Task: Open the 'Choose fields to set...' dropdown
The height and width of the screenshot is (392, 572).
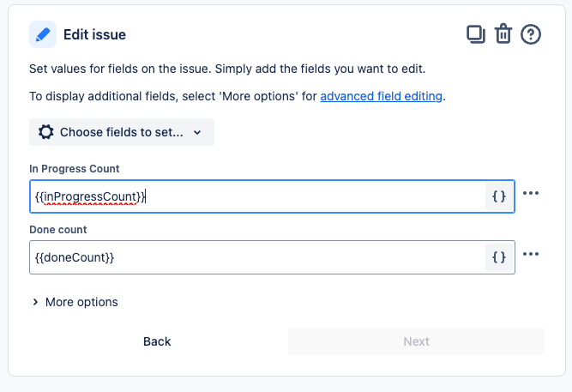Action: click(121, 132)
